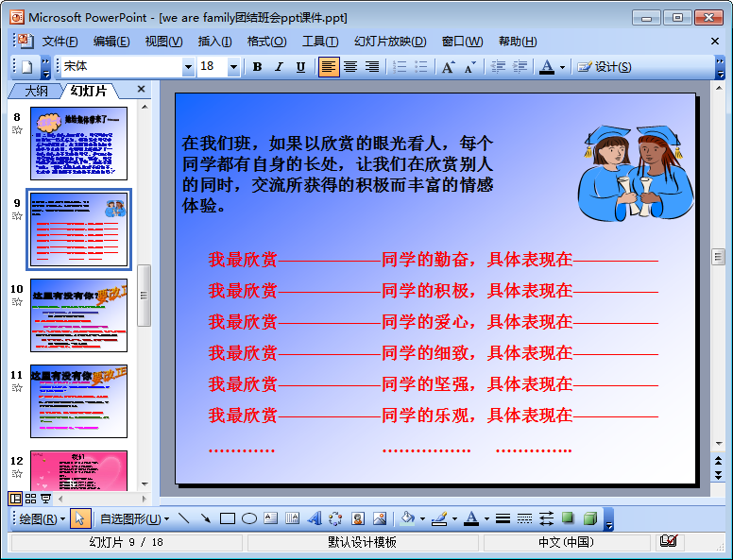The height and width of the screenshot is (560, 733).
Task: Toggle Italic formatting
Action: pos(279,67)
